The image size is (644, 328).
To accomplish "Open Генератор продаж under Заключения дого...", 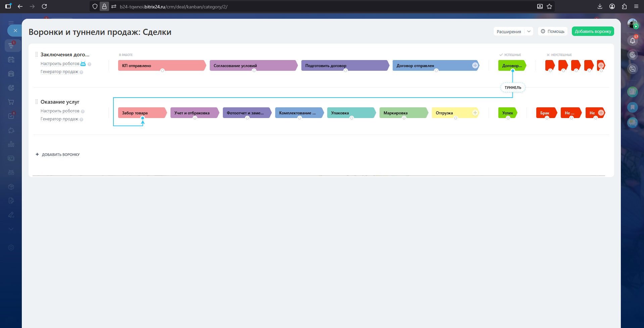I will point(59,72).
